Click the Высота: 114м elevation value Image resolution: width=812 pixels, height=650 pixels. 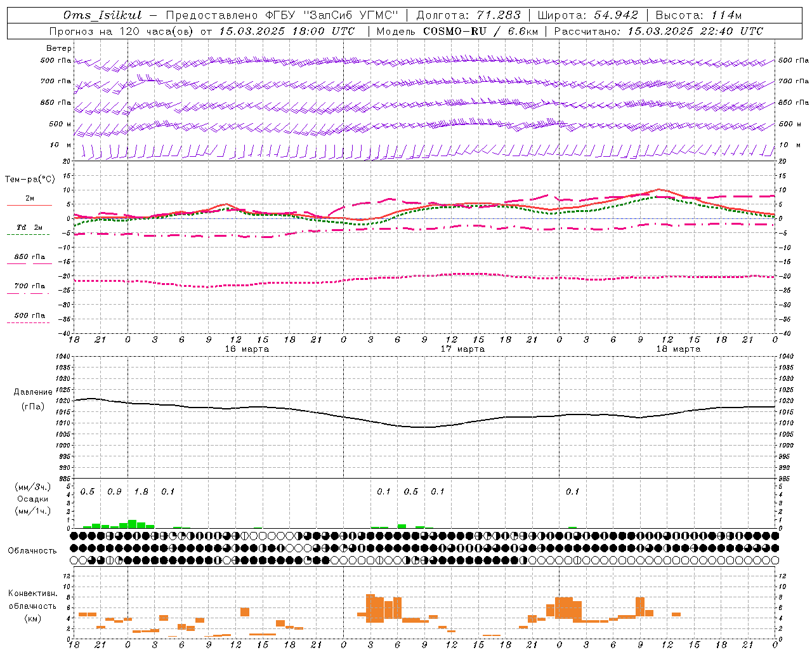[698, 15]
